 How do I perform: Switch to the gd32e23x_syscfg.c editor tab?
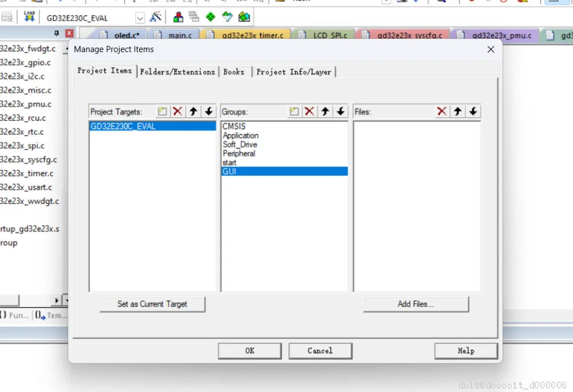(x=403, y=35)
